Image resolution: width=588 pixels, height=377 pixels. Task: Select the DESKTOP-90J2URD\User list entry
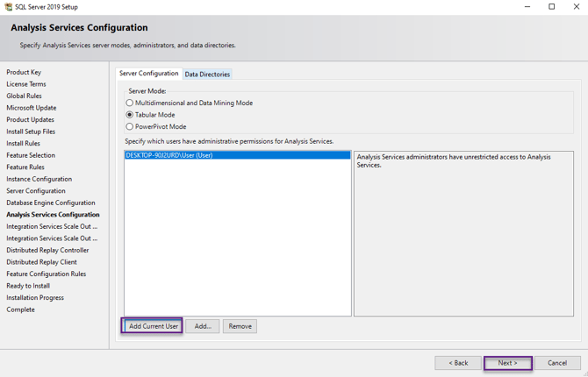(x=169, y=156)
